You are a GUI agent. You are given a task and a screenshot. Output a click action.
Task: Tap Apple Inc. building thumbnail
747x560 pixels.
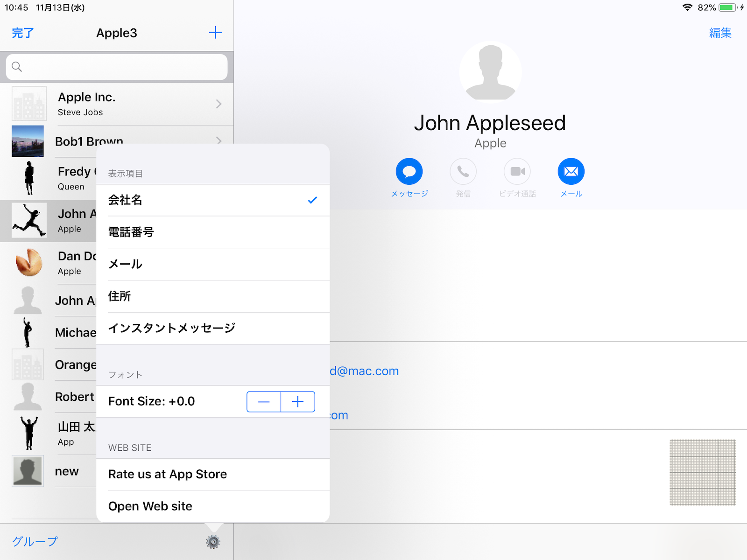pyautogui.click(x=29, y=104)
